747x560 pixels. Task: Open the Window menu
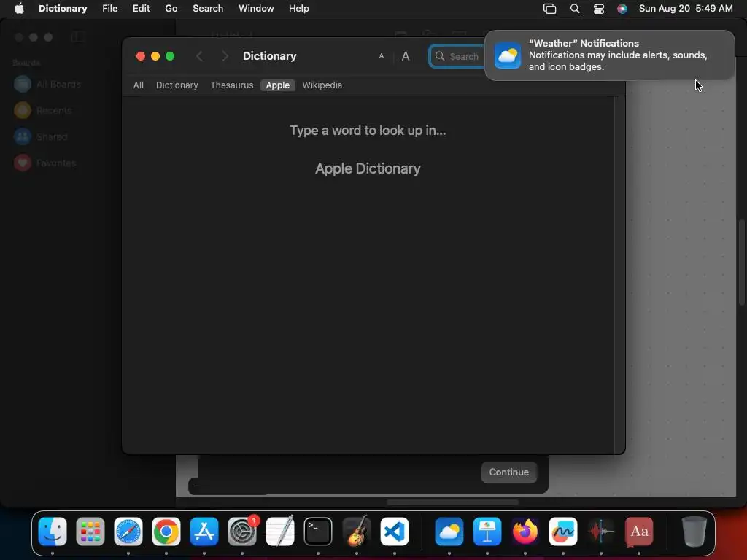[256, 9]
